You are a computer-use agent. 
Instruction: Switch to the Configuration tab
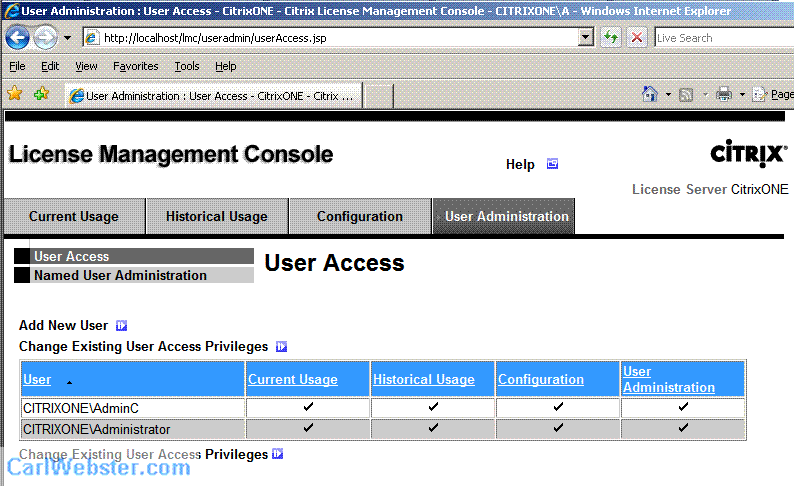pos(360,216)
